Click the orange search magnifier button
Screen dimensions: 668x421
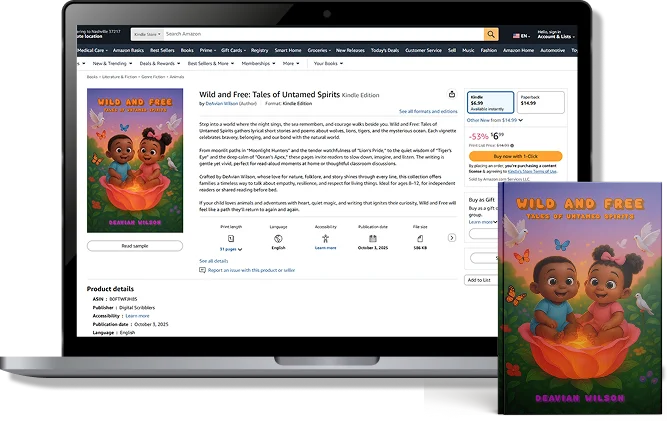tap(491, 34)
